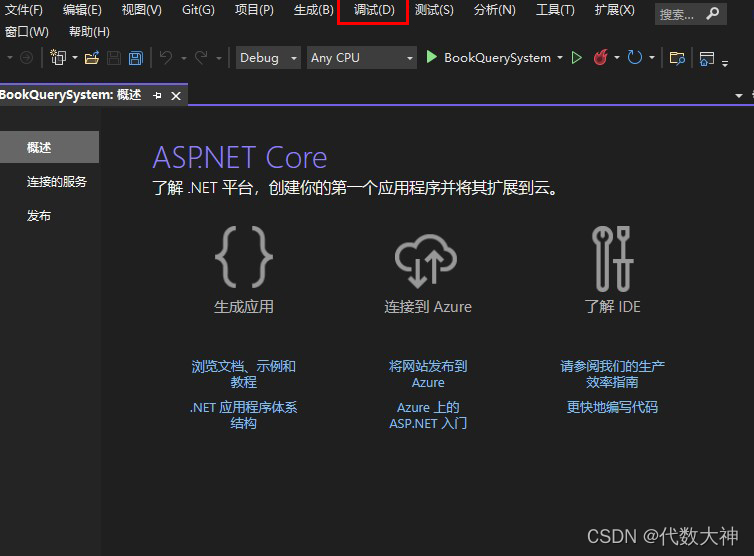Open 将网站发布到 Azure link
The width and height of the screenshot is (754, 556).
pos(428,374)
